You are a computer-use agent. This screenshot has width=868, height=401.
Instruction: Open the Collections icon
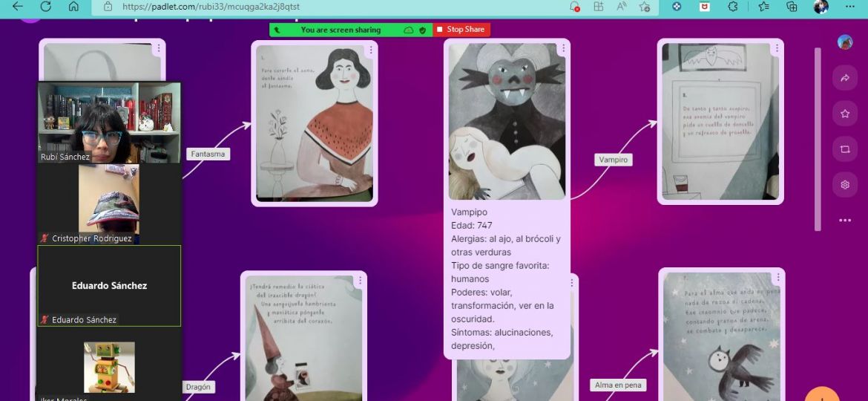(x=792, y=7)
